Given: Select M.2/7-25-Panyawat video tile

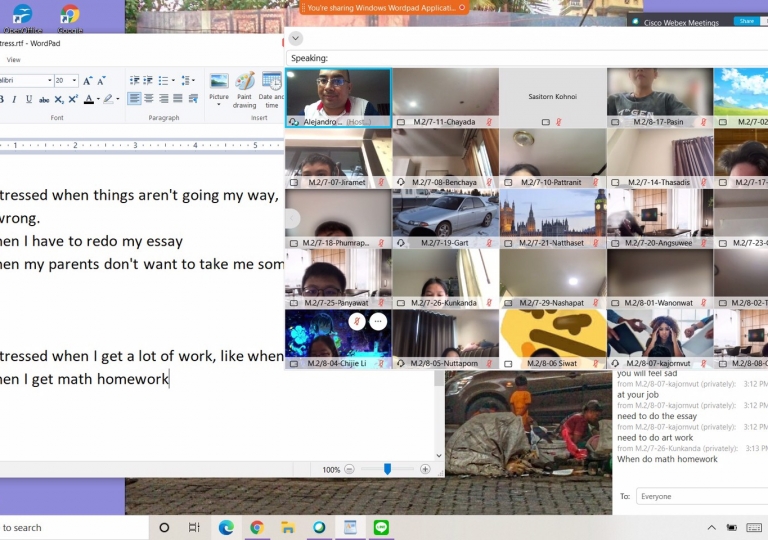Looking at the screenshot, I should 338,279.
